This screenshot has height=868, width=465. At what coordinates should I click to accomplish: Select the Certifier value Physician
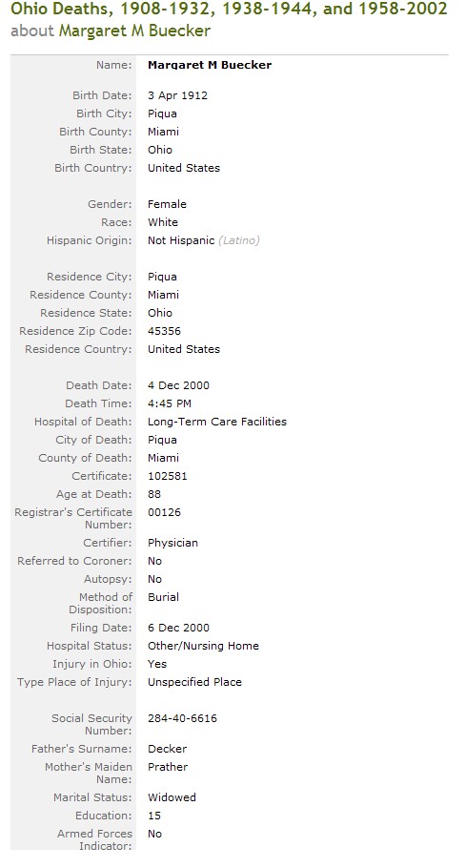click(x=172, y=543)
